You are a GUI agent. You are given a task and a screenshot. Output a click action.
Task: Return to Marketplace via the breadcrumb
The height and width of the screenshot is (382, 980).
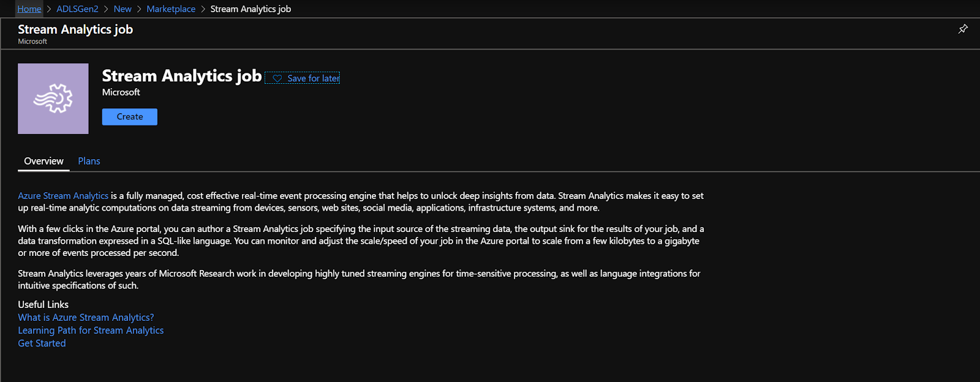[x=171, y=9]
